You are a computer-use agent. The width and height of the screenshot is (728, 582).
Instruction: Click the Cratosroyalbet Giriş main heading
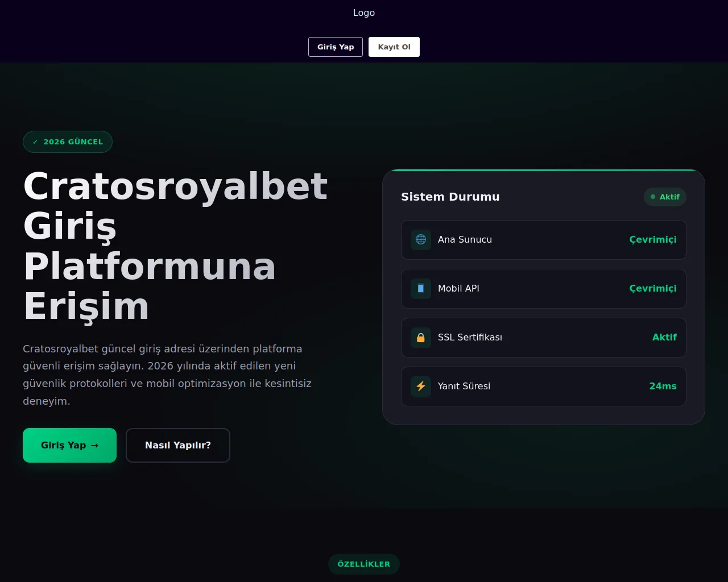pyautogui.click(x=176, y=246)
